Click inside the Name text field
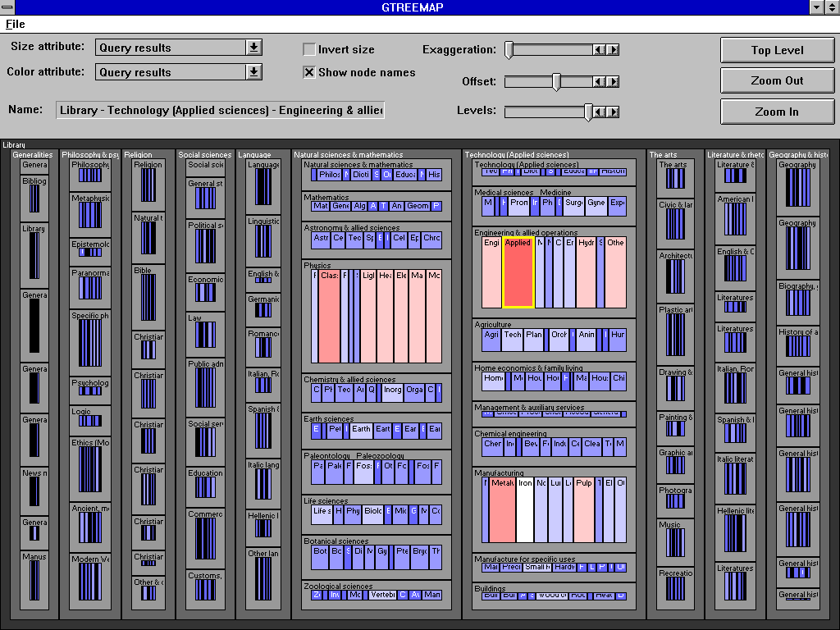Viewport: 840px width, 630px height. tap(220, 111)
